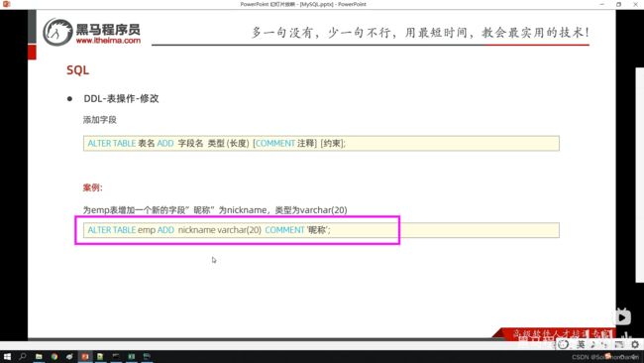This screenshot has width=644, height=363.
Task: Click the slide title "SQL"
Action: [77, 70]
